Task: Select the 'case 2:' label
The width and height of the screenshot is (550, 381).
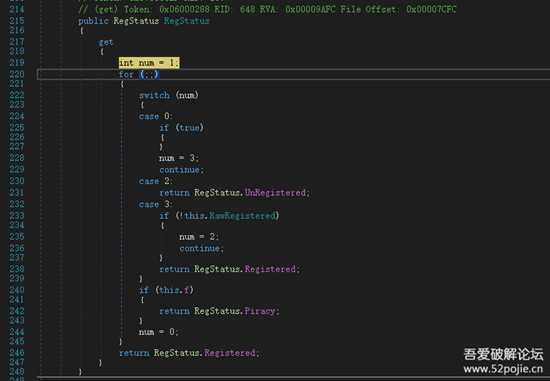Action: click(x=155, y=181)
